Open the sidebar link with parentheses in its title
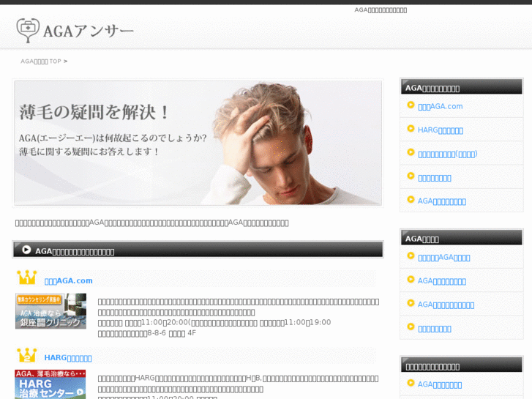 coord(448,154)
